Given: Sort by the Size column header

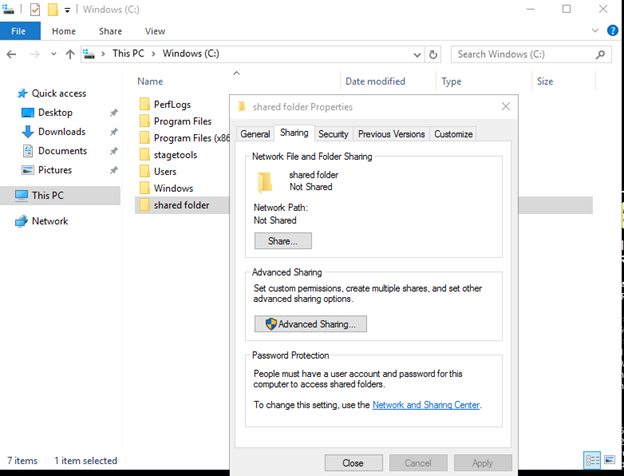Looking at the screenshot, I should click(x=545, y=81).
